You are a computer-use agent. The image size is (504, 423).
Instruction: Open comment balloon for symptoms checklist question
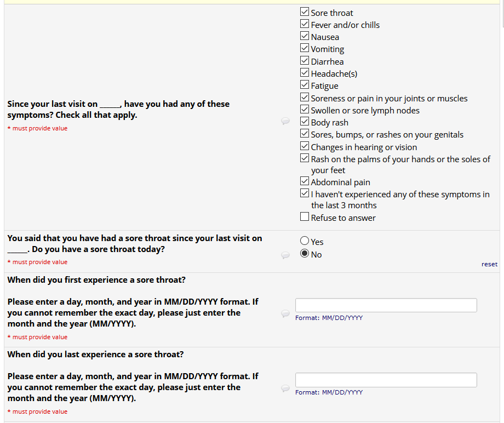285,121
